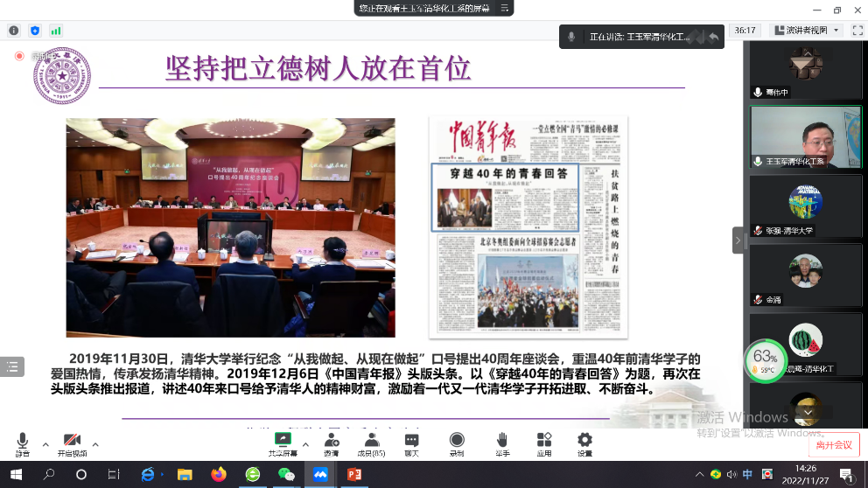
Task: Open Windows taskbar search
Action: coord(49,475)
